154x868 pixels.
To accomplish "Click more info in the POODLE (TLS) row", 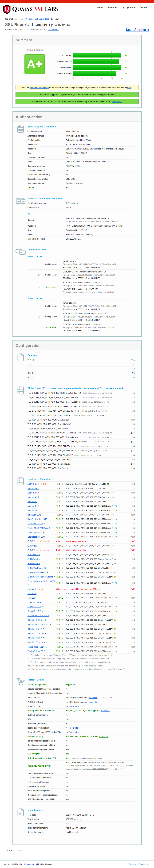I will click(74, 706).
